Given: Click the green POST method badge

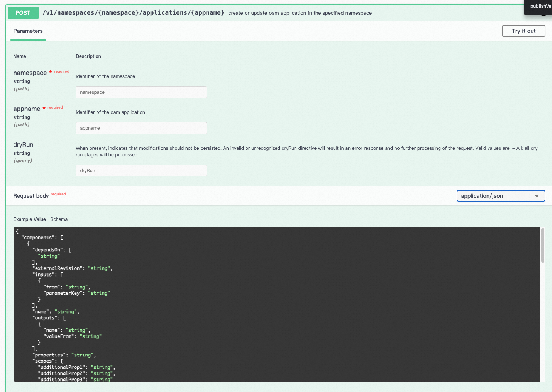Looking at the screenshot, I should pos(23,13).
